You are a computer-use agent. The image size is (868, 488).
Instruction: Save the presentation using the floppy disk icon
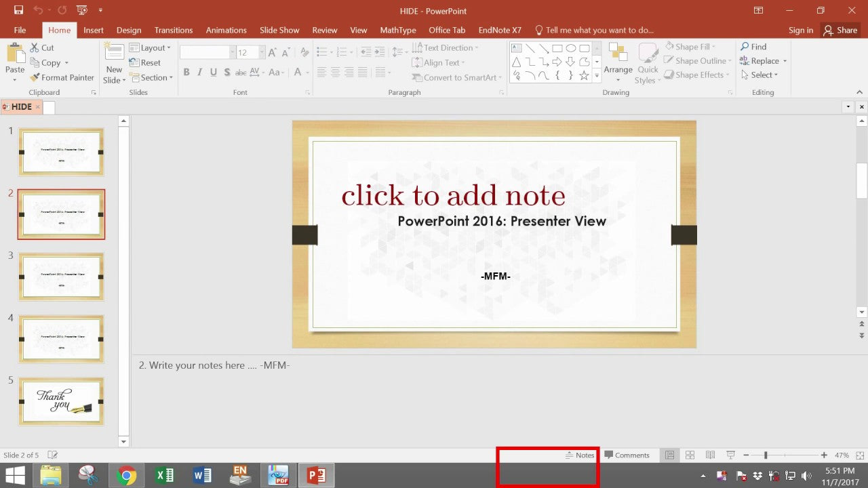[18, 10]
